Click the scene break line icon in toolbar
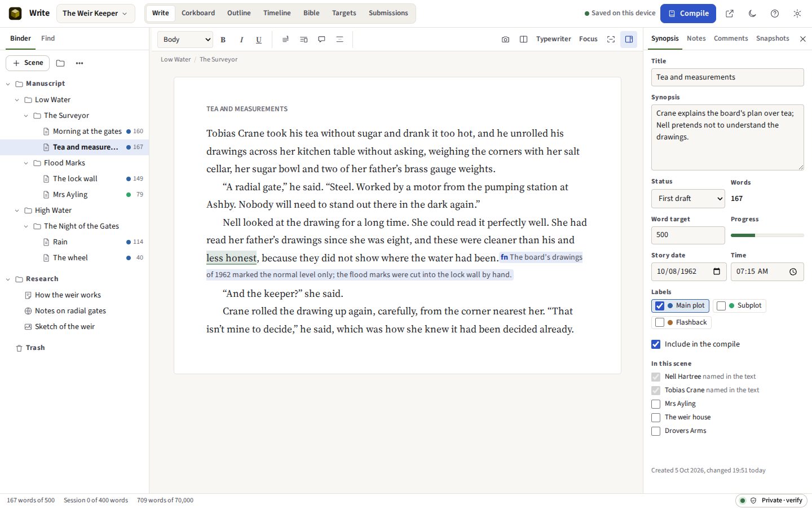The height and width of the screenshot is (508, 812). (339, 40)
